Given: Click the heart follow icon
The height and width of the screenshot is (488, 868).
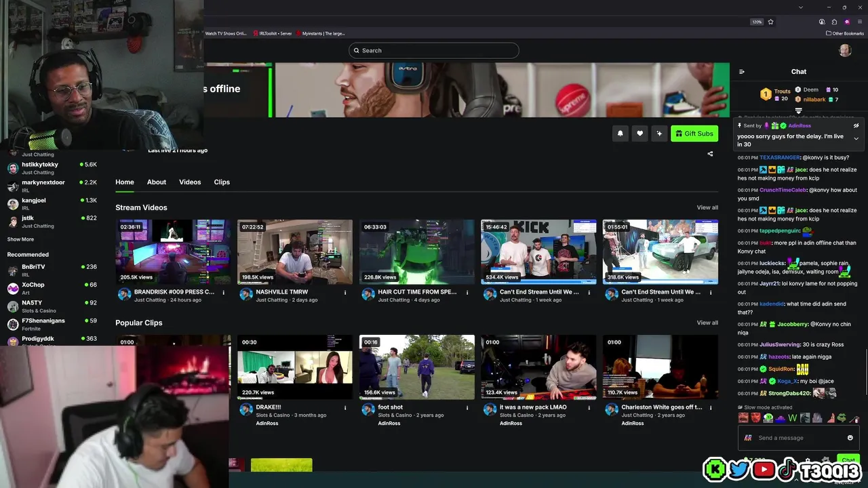Looking at the screenshot, I should click(639, 134).
